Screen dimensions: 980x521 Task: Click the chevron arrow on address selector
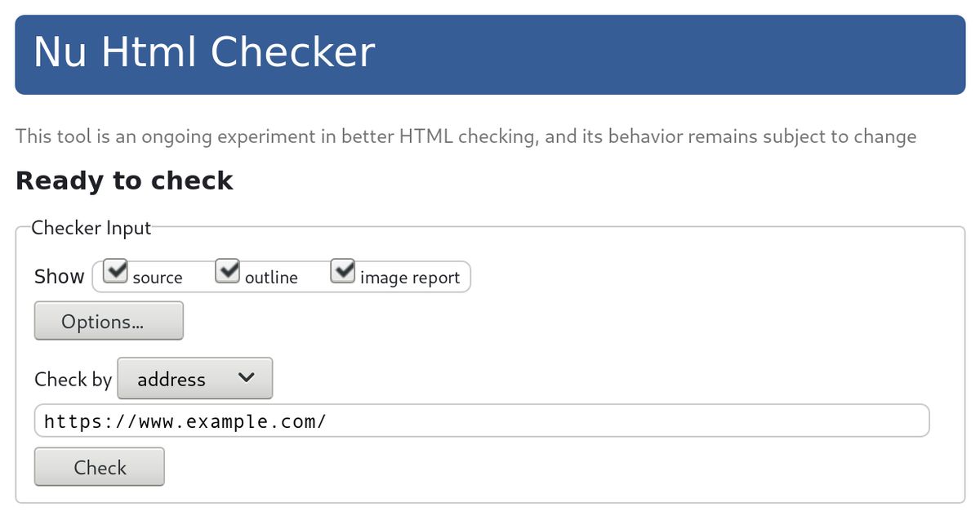245,378
